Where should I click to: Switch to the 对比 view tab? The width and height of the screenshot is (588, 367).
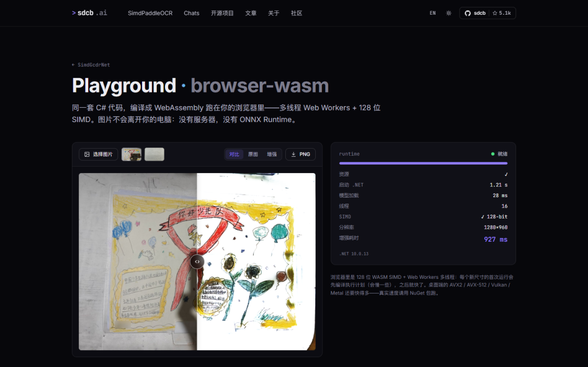click(234, 155)
